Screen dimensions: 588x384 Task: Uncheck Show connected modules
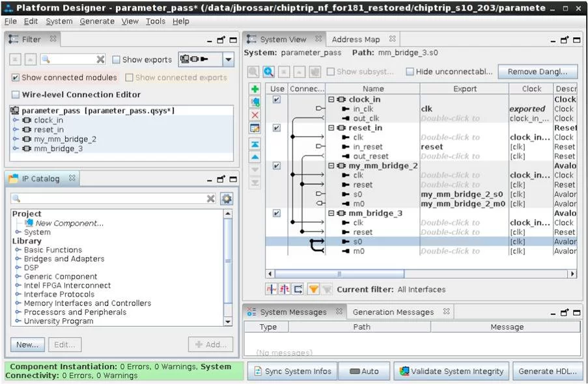pyautogui.click(x=16, y=77)
